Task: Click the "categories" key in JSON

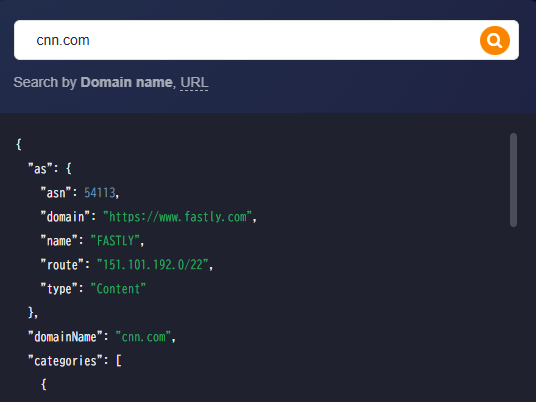Action: click(65, 361)
